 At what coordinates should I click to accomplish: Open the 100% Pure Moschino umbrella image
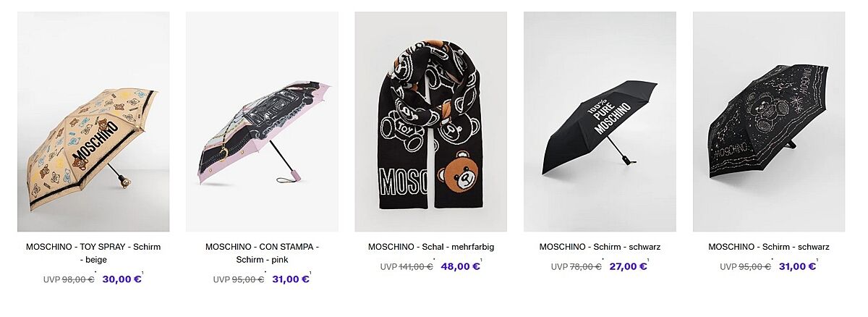coord(600,122)
